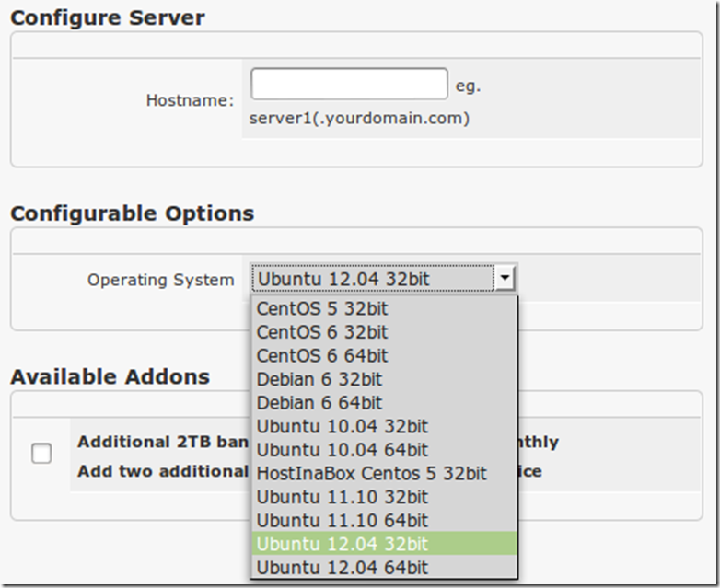Select Ubuntu 11.10 64bit option
Screen dimensions: 720x588
pyautogui.click(x=384, y=521)
